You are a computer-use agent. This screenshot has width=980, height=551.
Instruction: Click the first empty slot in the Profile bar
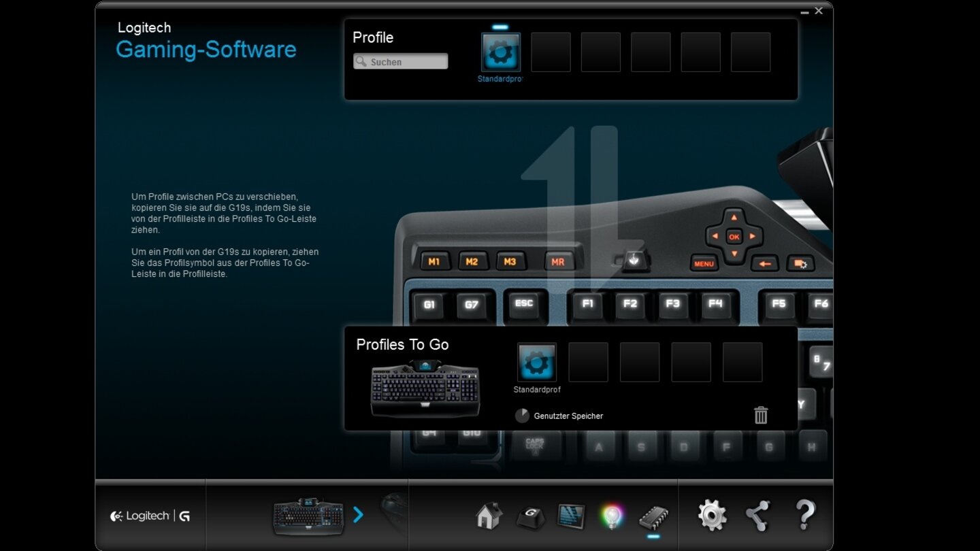pyautogui.click(x=551, y=52)
